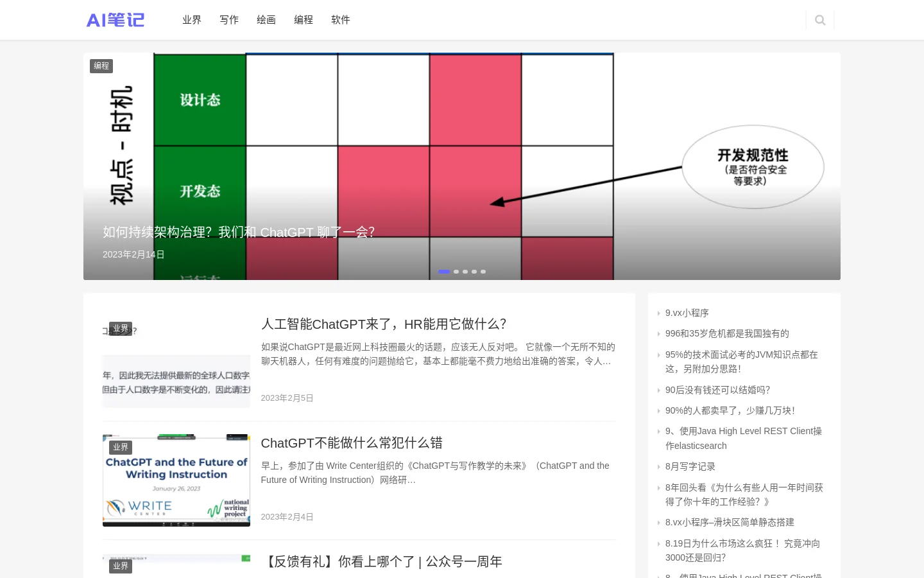This screenshot has width=924, height=578.
Task: Open the 绘画 menu item
Action: [266, 20]
